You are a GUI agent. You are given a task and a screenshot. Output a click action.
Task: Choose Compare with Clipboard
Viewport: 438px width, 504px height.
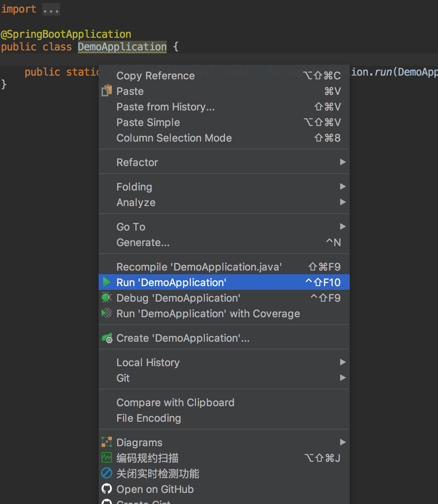click(175, 402)
